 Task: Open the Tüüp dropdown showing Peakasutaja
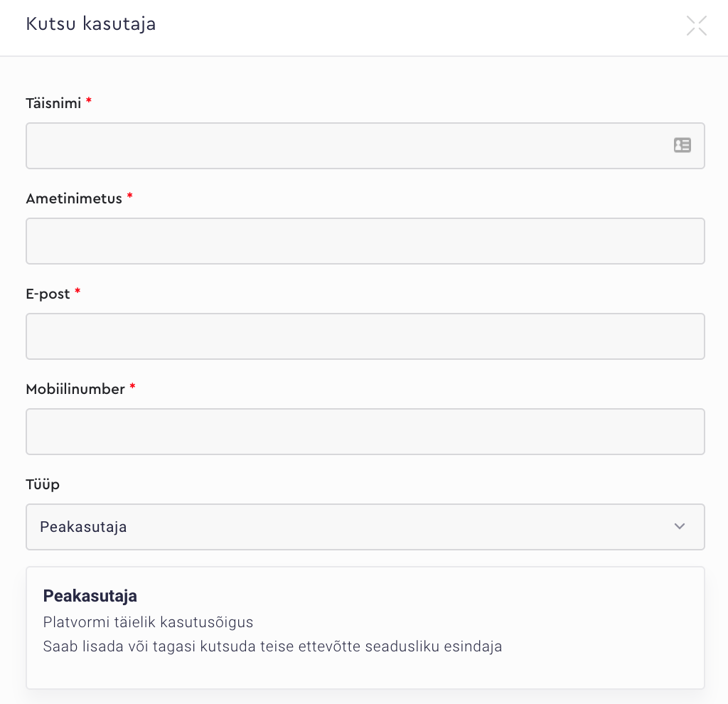[355, 527]
